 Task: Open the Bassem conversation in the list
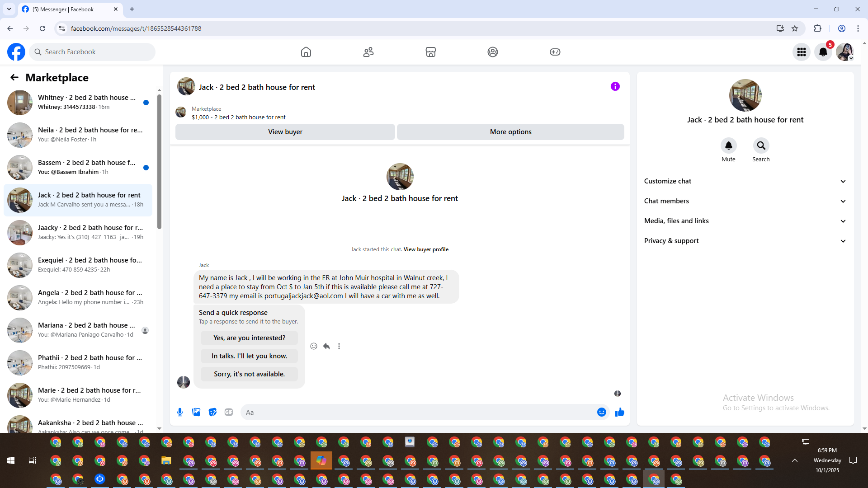click(78, 168)
